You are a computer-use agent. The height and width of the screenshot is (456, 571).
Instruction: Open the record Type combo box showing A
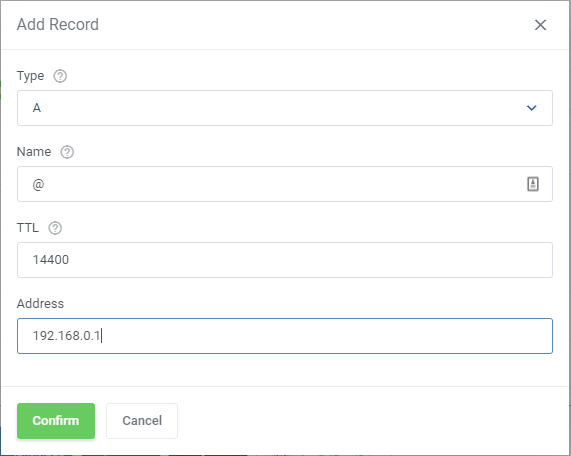click(x=285, y=108)
